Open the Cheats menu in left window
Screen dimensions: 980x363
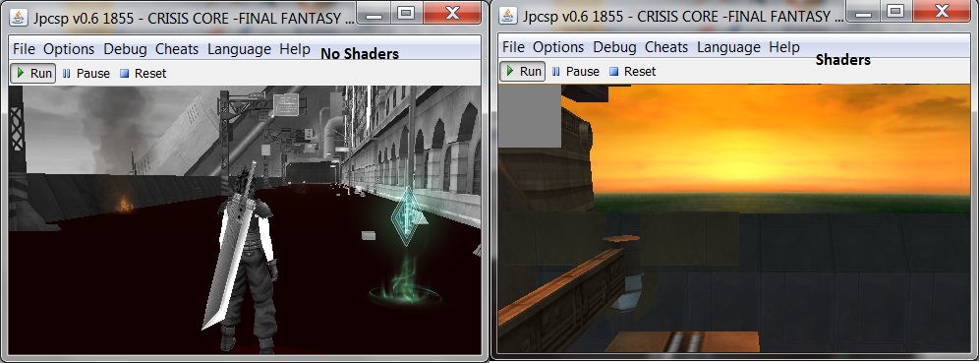click(x=177, y=49)
